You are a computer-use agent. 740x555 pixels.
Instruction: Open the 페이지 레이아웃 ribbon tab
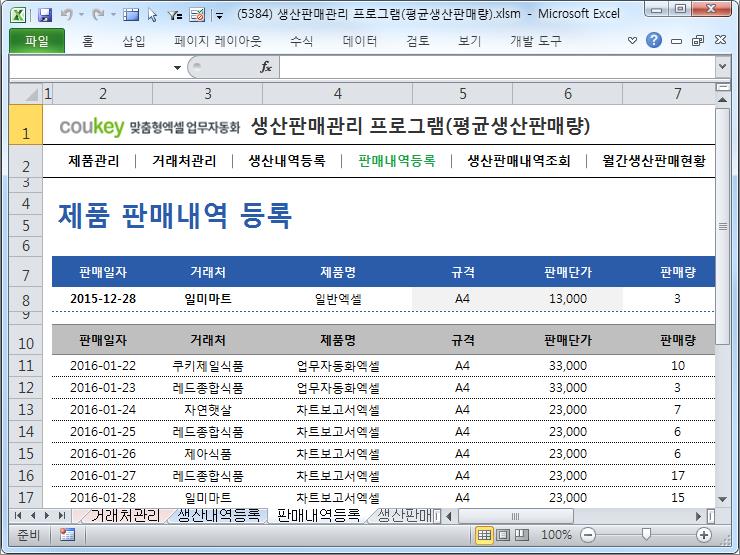click(217, 42)
